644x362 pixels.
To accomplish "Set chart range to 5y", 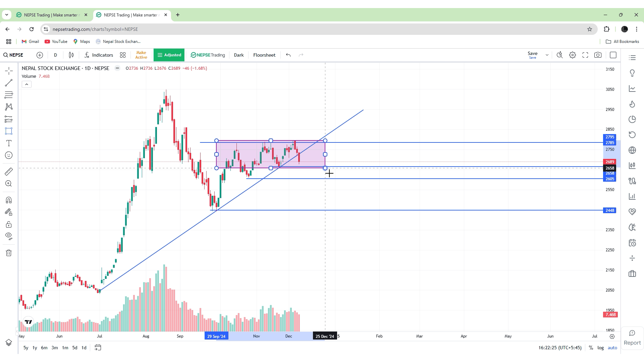I will (26, 348).
